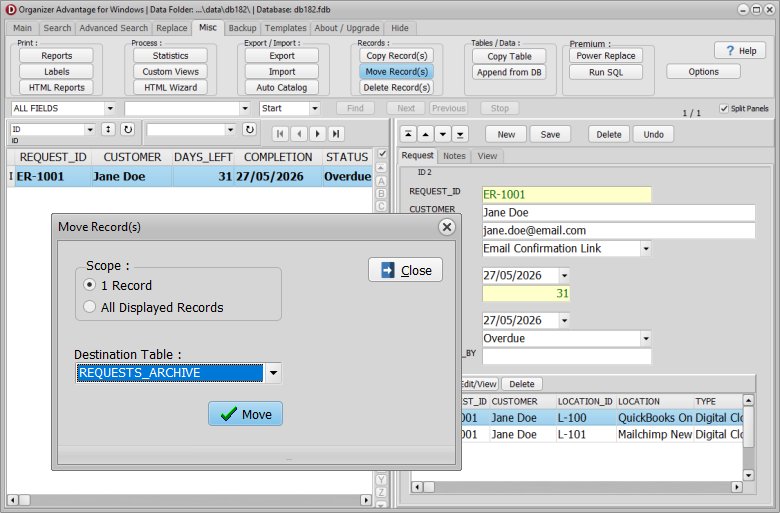Click the sort order toggle icon

point(108,129)
